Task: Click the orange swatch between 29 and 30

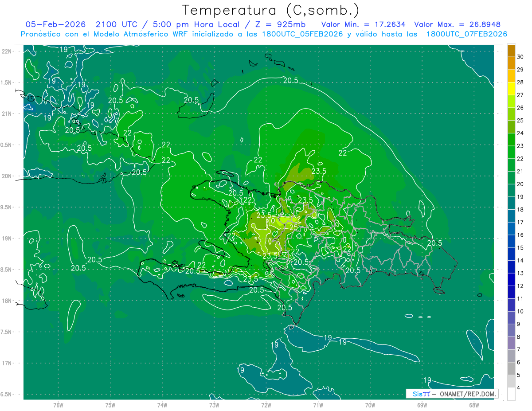Action: click(511, 63)
